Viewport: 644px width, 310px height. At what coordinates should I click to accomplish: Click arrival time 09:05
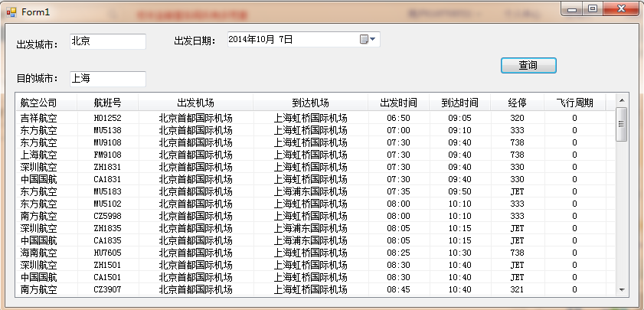point(460,118)
